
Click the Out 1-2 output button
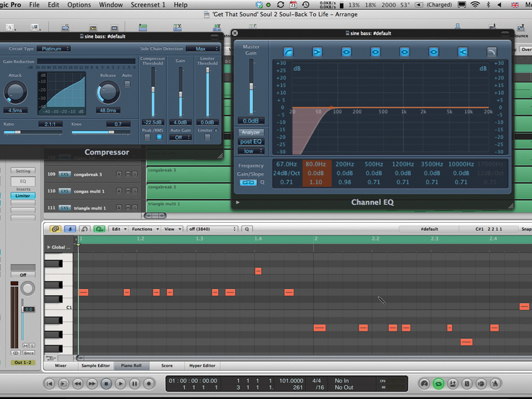click(23, 362)
